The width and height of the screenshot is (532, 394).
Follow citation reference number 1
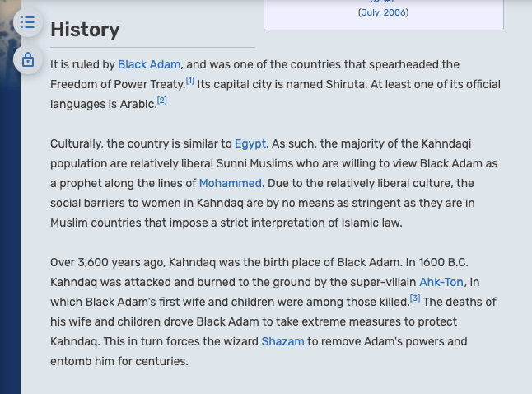click(190, 81)
